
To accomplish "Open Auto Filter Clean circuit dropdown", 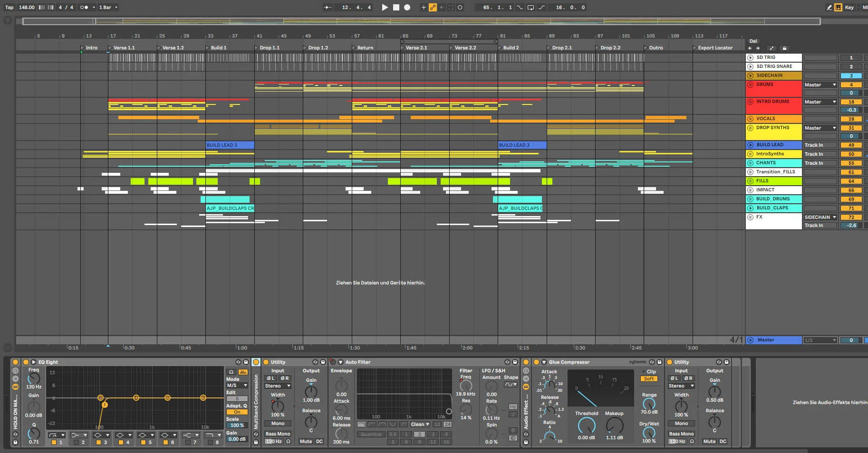I will [x=420, y=425].
